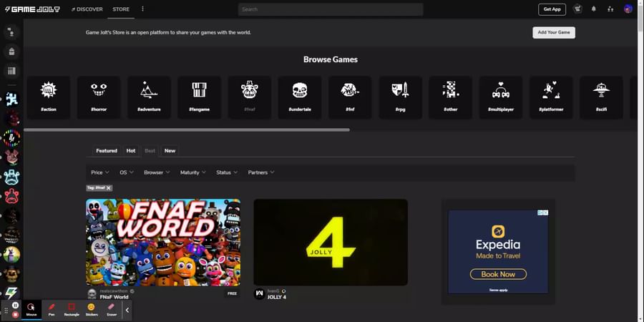Open the friends list icon in header
The width and height of the screenshot is (644, 322).
pyautogui.click(x=610, y=9)
